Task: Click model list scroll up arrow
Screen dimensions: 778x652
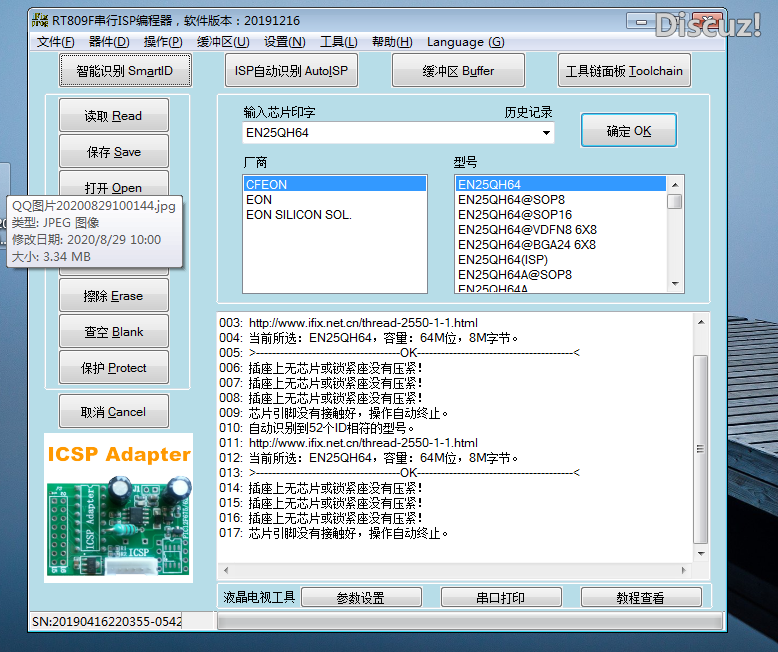Action: tap(675, 185)
